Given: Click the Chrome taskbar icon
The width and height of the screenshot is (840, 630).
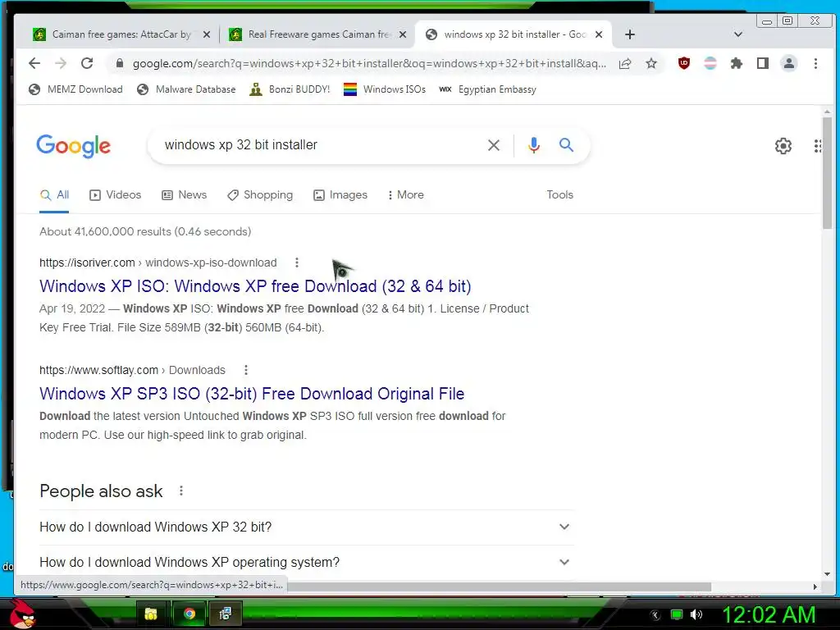Looking at the screenshot, I should [189, 614].
